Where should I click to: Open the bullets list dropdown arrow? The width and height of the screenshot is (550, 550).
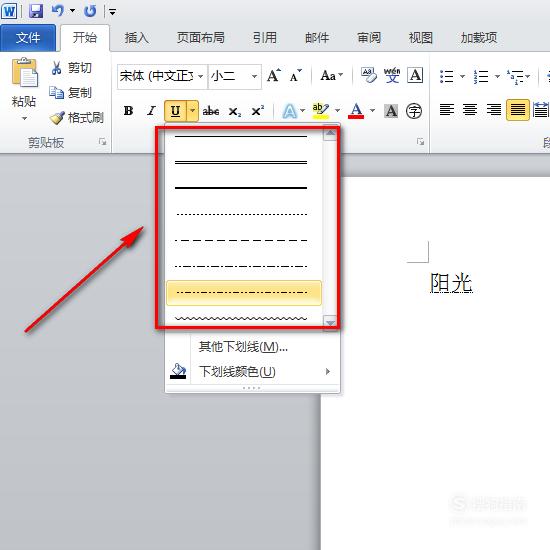462,76
